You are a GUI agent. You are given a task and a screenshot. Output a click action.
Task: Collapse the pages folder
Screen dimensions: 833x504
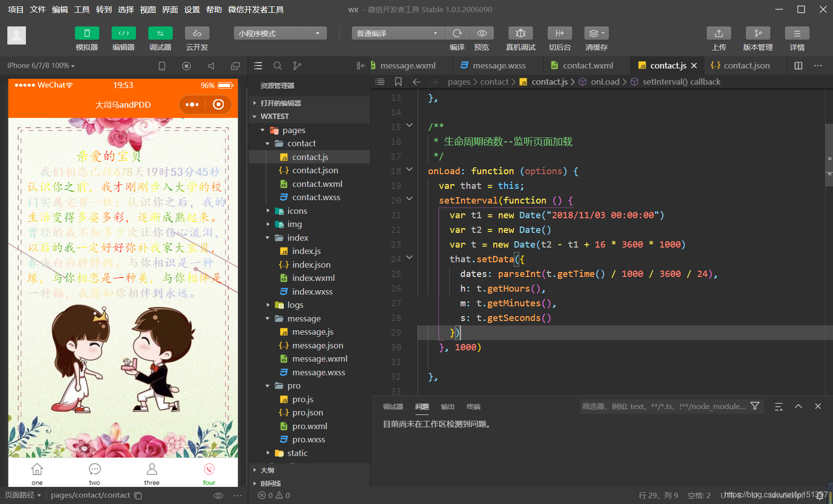pyautogui.click(x=309, y=130)
